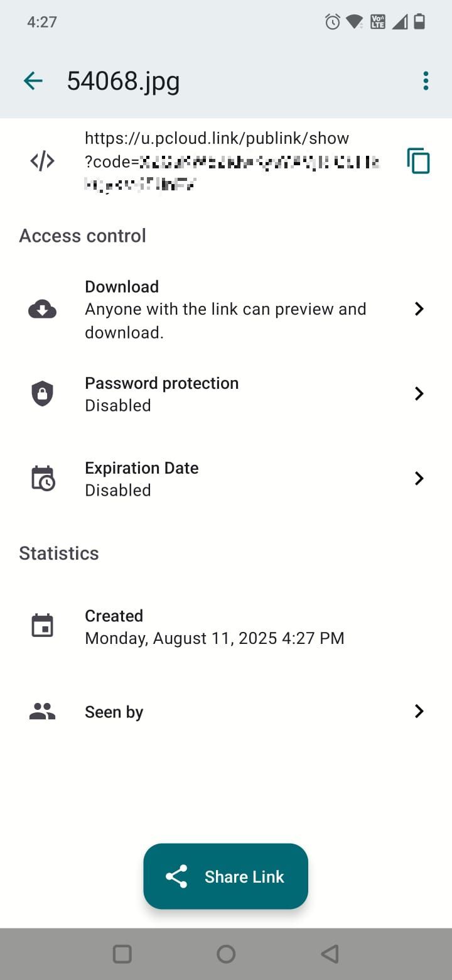The width and height of the screenshot is (452, 980).
Task: Open the three-dot overflow menu
Action: [426, 80]
